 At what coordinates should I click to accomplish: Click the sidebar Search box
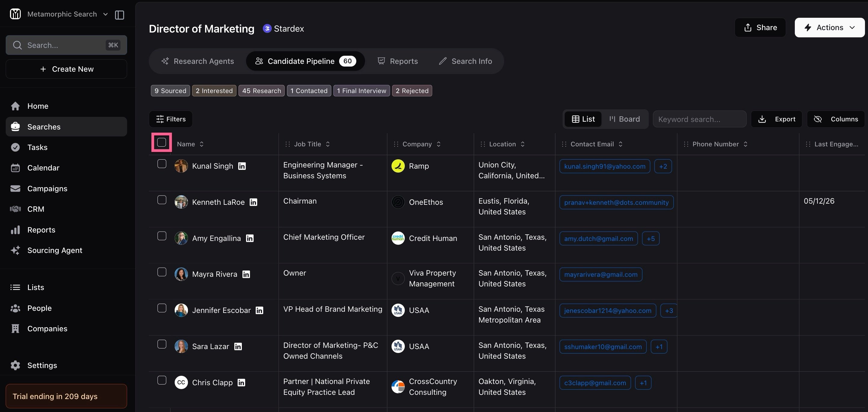(x=66, y=45)
